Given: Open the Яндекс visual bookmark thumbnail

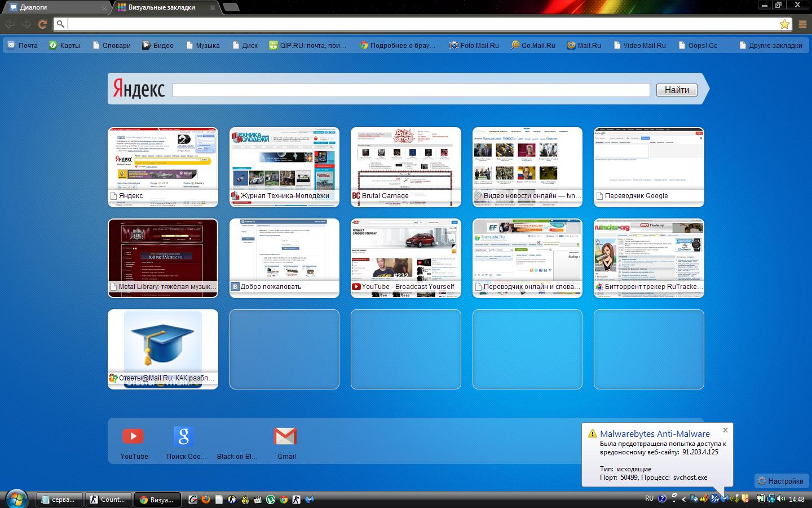Looking at the screenshot, I should [163, 167].
